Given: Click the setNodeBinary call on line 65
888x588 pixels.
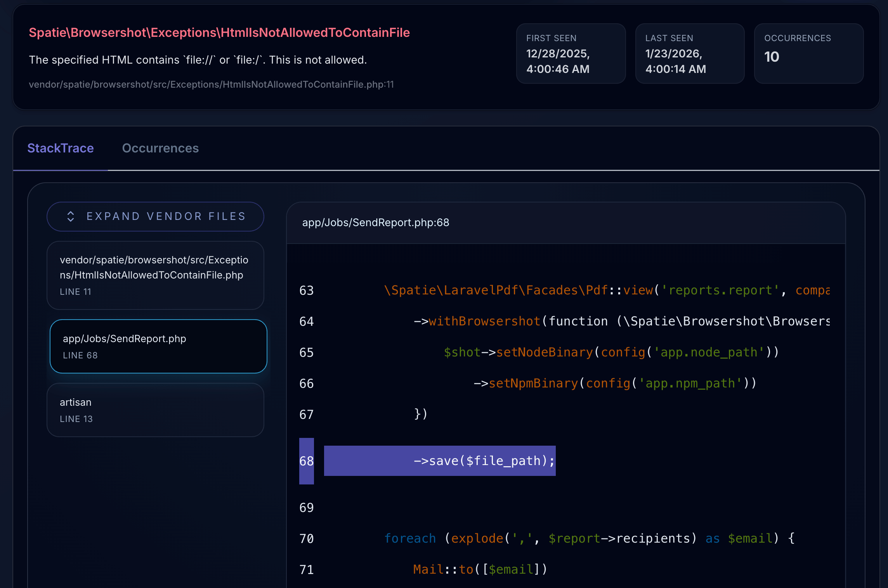Looking at the screenshot, I should click(545, 352).
